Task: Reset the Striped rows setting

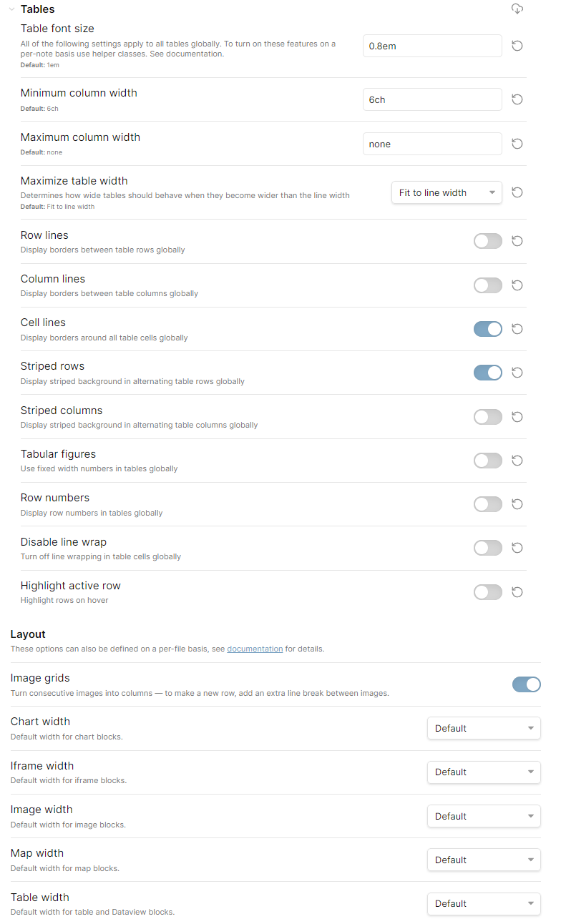Action: point(517,373)
